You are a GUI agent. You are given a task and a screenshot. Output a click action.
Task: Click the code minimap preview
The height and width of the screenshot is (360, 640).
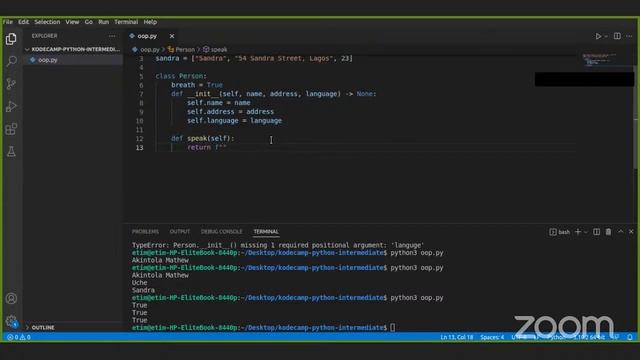point(599,60)
